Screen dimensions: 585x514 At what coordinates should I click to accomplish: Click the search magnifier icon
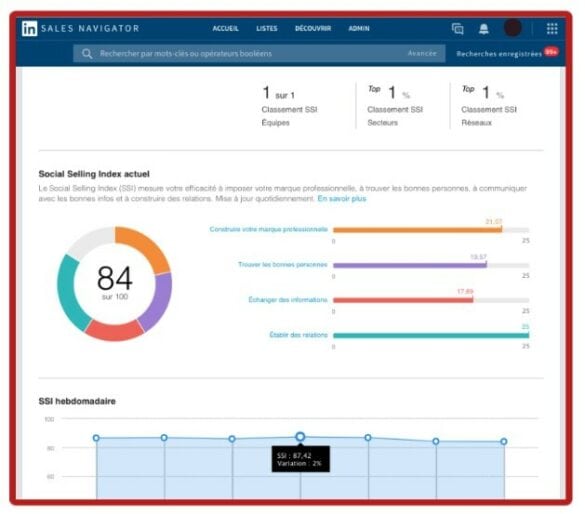[x=87, y=54]
